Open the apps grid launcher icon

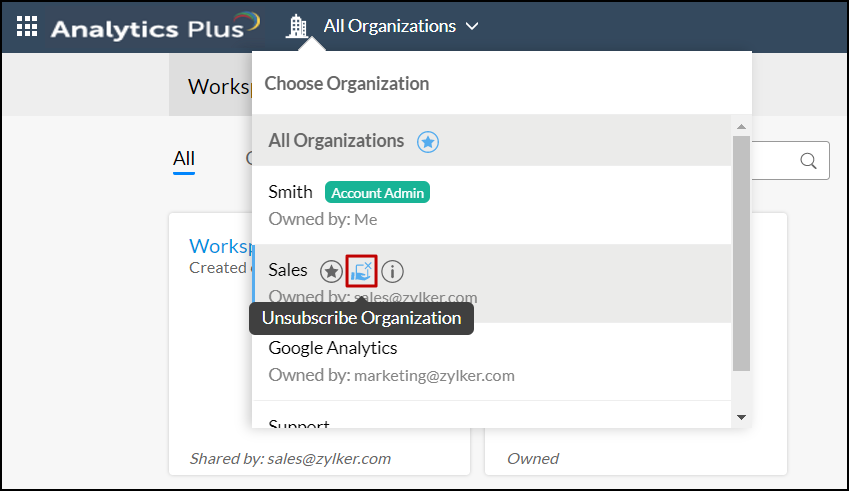[x=27, y=26]
